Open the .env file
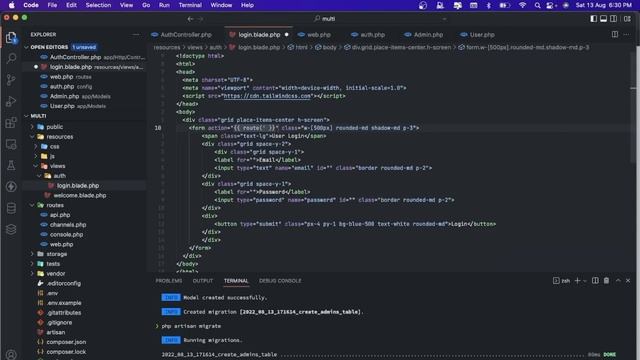This screenshot has width=640, height=360. (52, 293)
